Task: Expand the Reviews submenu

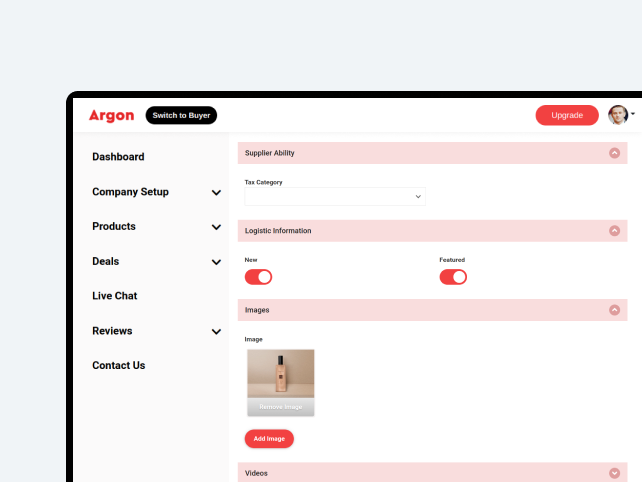Action: 216,331
